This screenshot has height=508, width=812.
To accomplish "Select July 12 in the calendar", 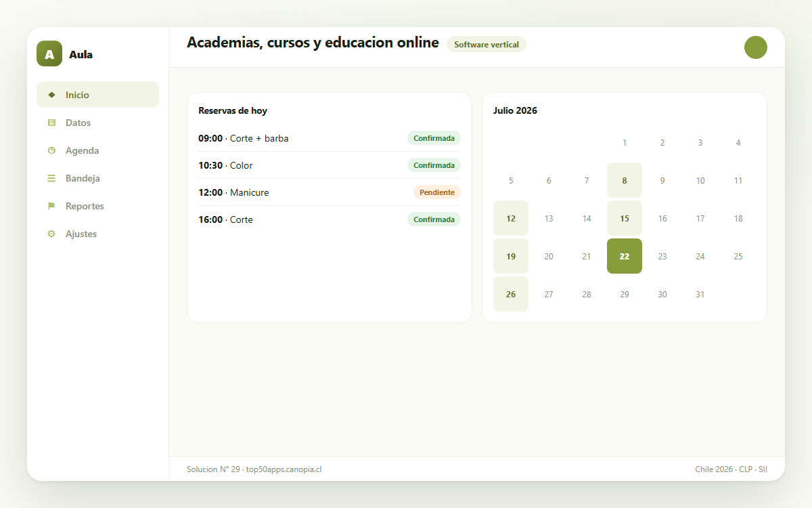I will pos(511,218).
